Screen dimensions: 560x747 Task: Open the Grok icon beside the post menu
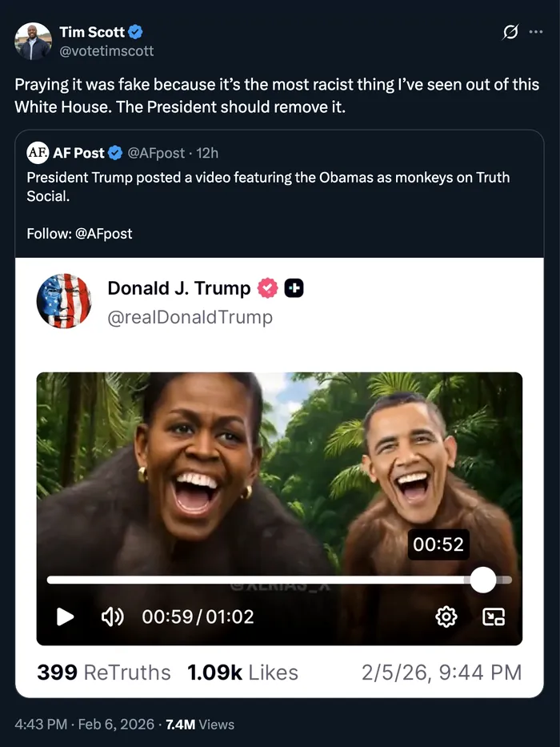click(510, 32)
